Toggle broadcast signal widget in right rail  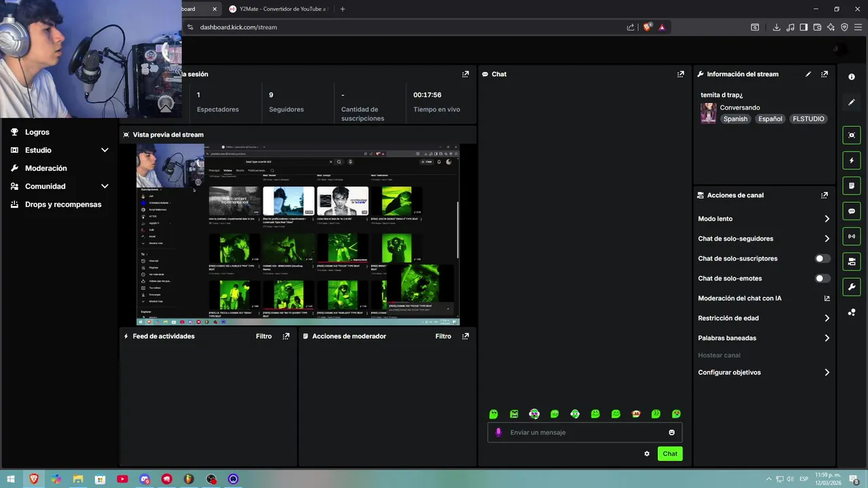point(852,237)
